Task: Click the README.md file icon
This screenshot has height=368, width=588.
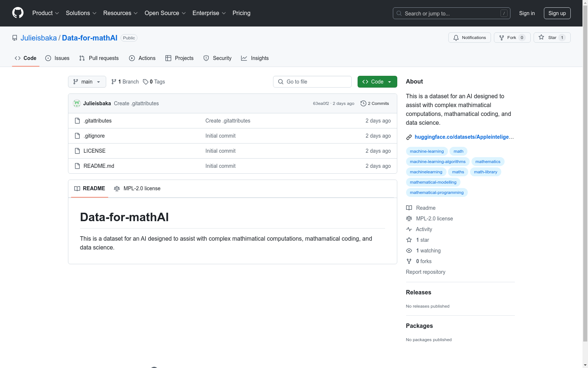Action: click(x=77, y=166)
